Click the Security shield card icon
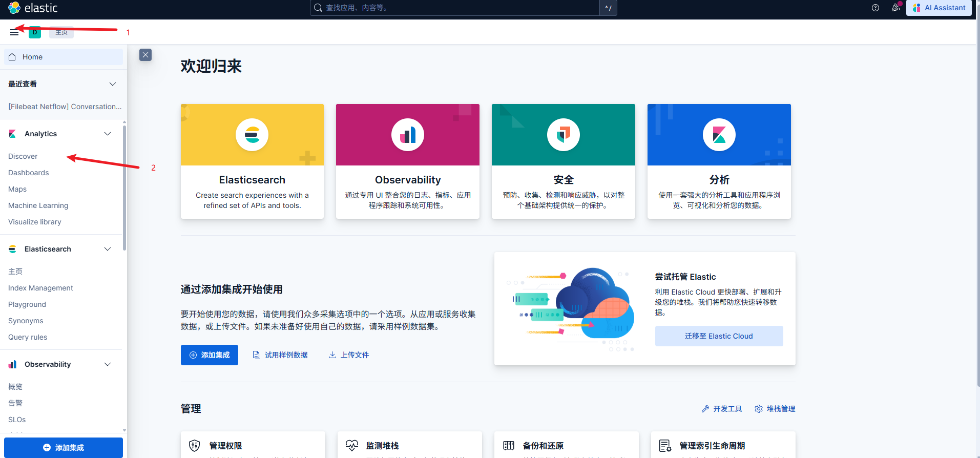980x458 pixels. point(564,135)
